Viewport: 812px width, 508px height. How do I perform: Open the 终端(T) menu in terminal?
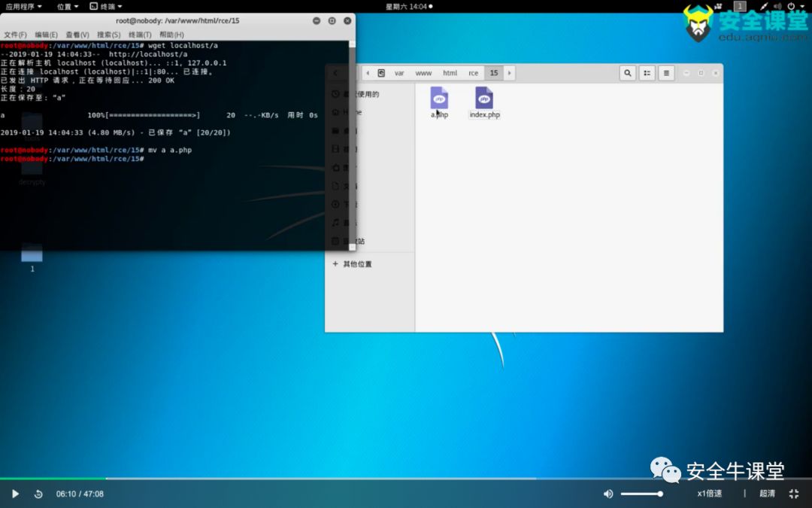[140, 35]
